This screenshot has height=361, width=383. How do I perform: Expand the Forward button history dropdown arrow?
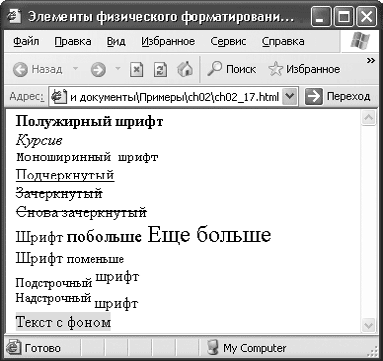118,69
